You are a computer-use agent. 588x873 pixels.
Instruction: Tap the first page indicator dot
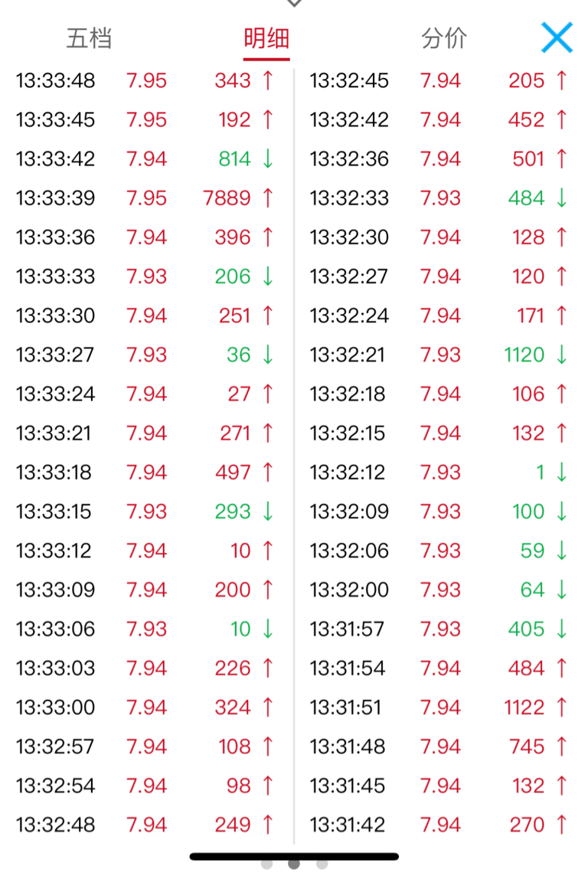(x=266, y=864)
